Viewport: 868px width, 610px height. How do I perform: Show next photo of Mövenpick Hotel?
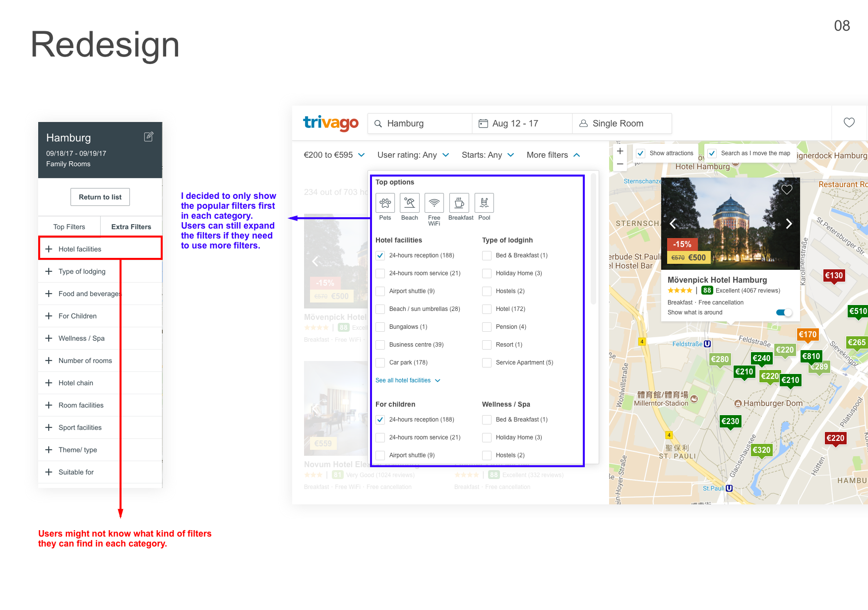[789, 224]
